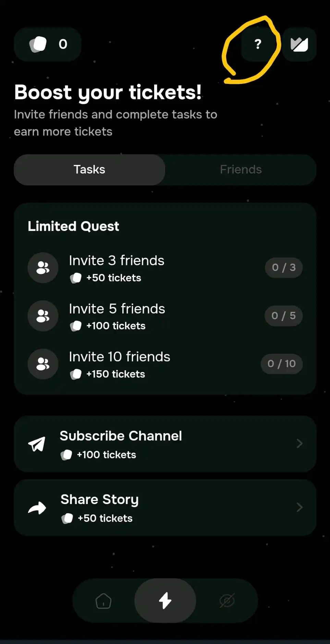Click the Invite 3 friends people icon

point(43,268)
